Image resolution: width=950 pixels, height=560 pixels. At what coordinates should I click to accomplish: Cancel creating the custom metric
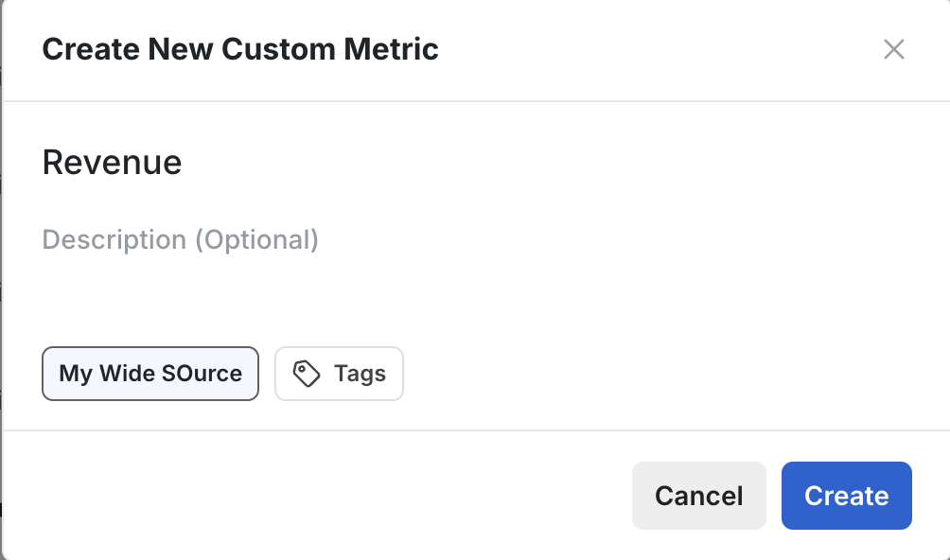point(698,495)
